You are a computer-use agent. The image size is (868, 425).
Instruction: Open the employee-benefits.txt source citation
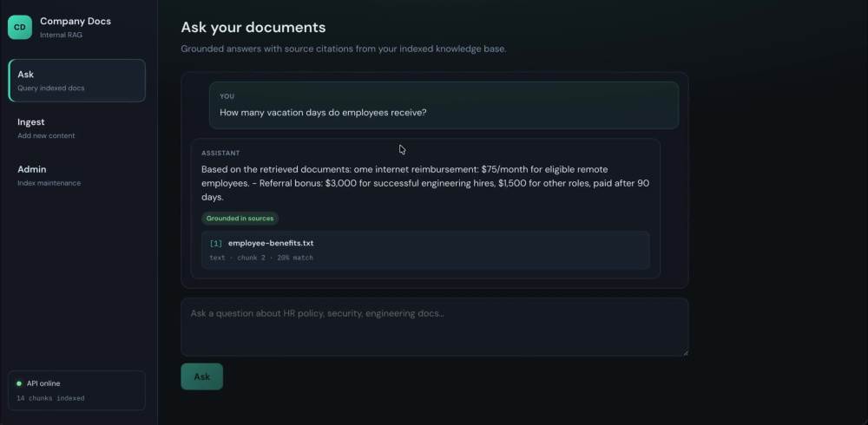[x=425, y=250]
